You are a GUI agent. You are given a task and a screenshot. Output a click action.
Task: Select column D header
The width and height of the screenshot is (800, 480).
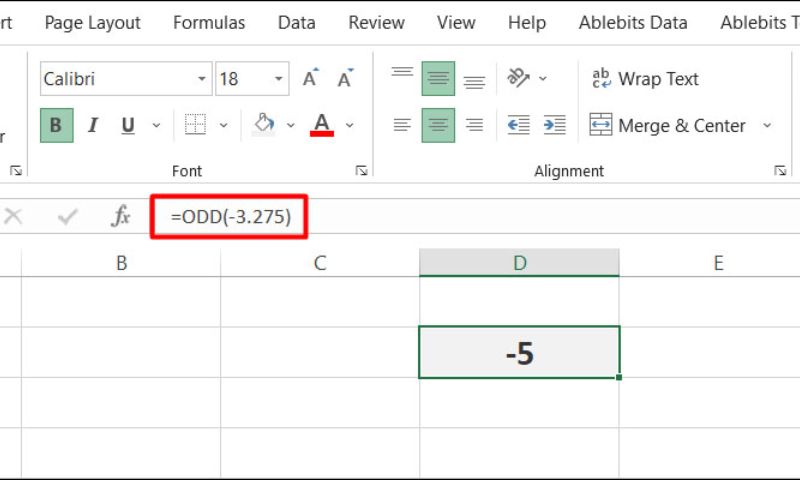click(519, 263)
